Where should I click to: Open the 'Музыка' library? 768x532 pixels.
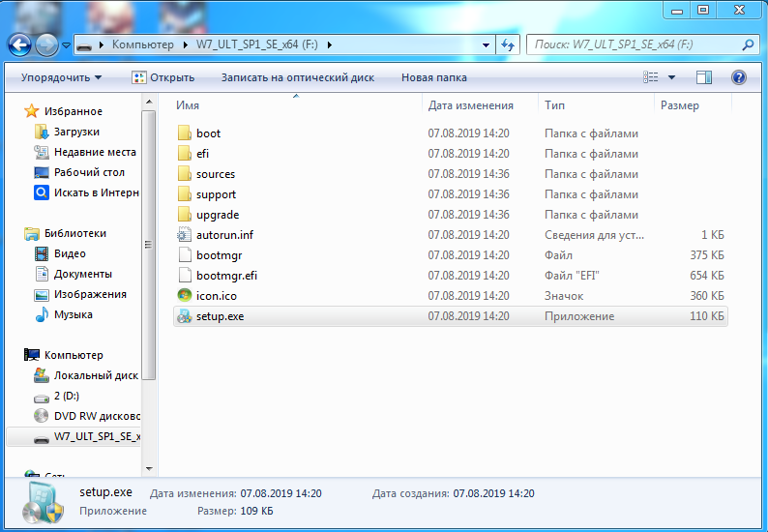point(73,314)
